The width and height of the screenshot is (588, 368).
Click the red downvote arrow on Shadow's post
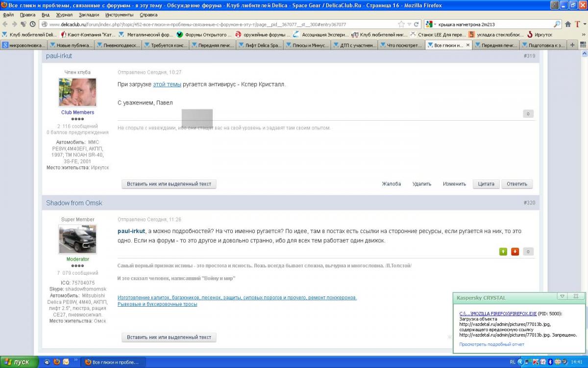[x=515, y=252]
